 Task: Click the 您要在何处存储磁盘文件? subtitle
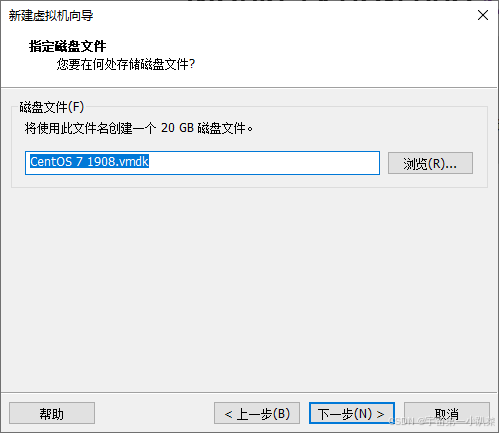126,64
